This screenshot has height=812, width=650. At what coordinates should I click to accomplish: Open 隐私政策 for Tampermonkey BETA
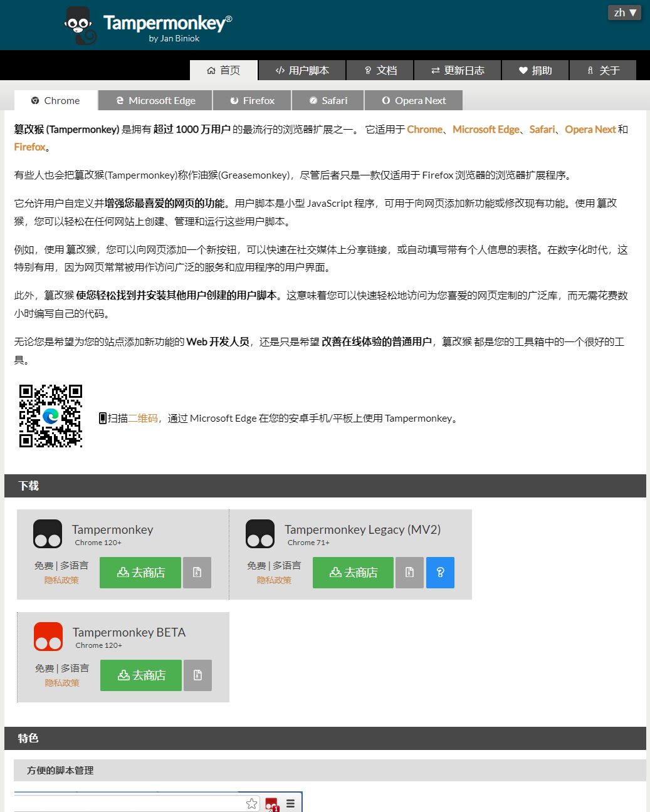click(x=62, y=683)
